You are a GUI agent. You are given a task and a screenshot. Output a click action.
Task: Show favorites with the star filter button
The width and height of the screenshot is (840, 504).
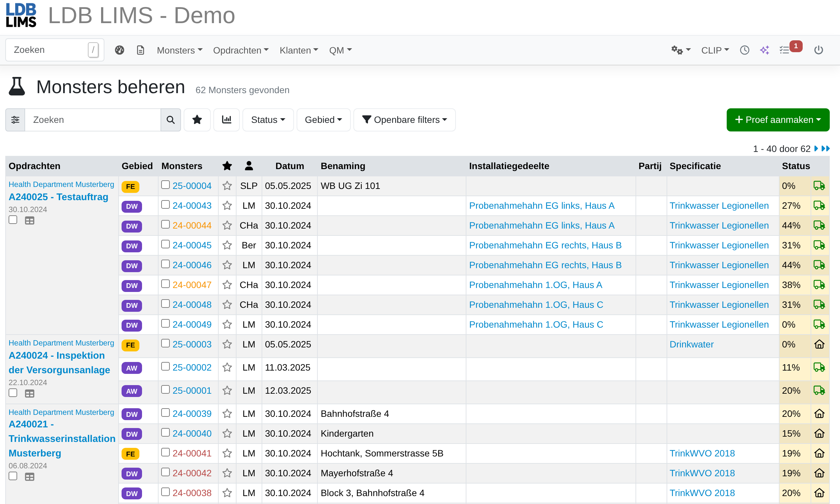pos(197,120)
